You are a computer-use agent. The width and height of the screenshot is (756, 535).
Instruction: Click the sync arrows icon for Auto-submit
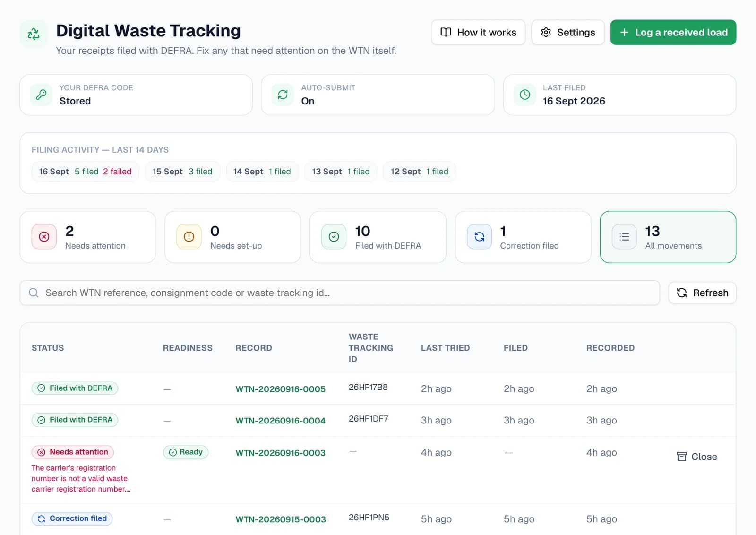click(x=283, y=95)
